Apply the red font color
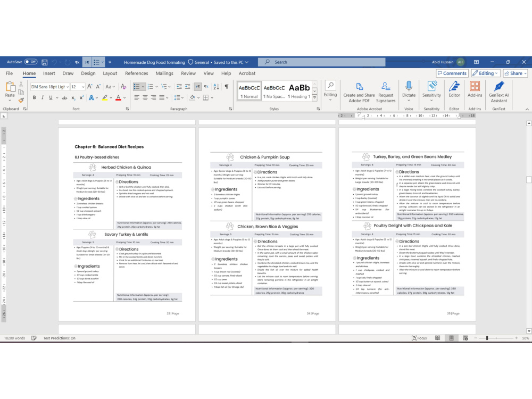The width and height of the screenshot is (532, 399). pos(119,98)
